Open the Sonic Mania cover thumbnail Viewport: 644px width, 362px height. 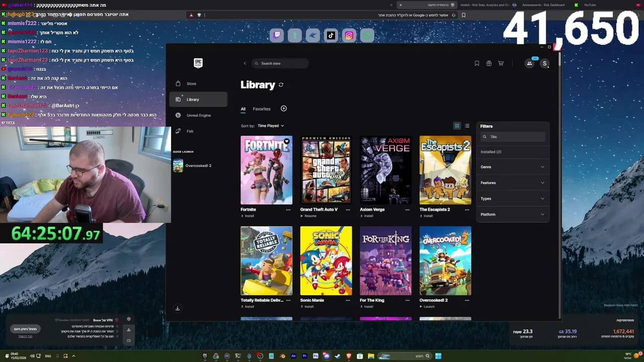coord(326,261)
